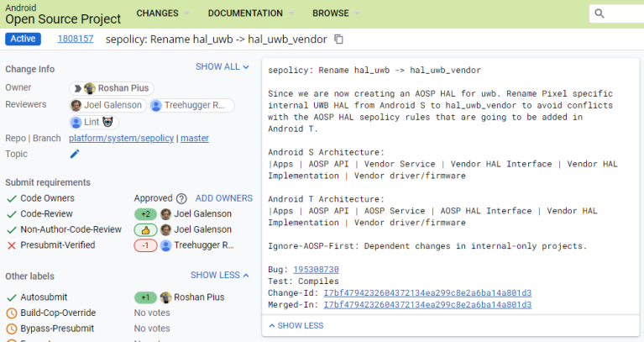Open change number 1808157 link
644x342 pixels.
click(76, 39)
